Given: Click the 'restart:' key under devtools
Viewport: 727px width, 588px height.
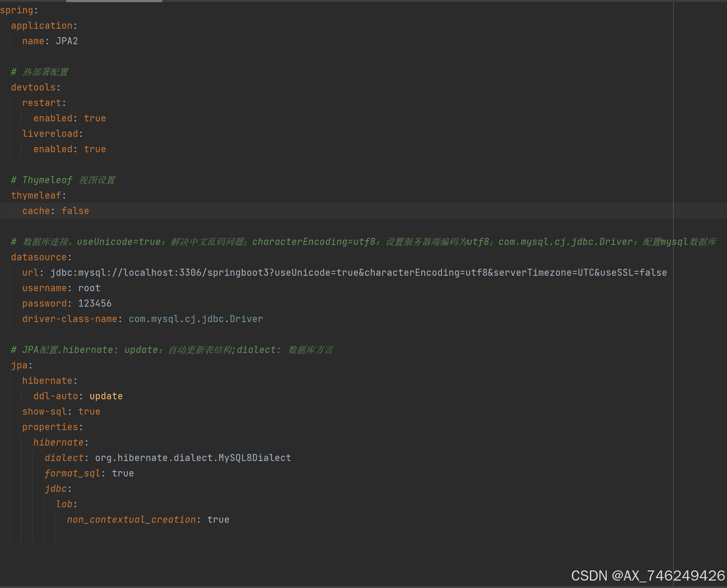Looking at the screenshot, I should coord(42,103).
